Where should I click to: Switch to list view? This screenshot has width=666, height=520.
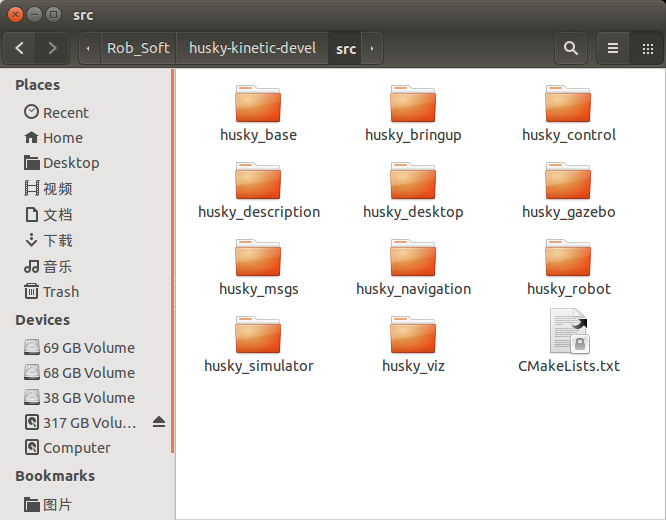(613, 48)
